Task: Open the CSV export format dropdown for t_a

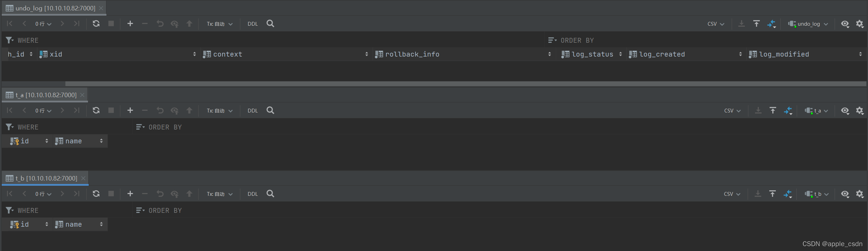Action: 732,111
